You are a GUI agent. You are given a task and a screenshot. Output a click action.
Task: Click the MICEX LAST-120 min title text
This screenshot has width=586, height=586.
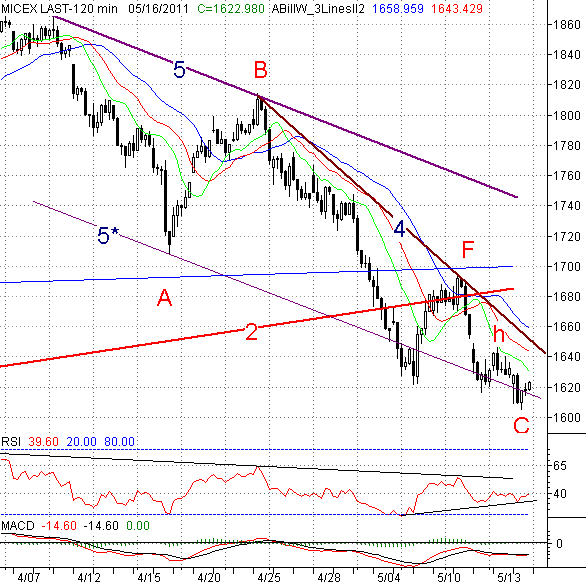(x=59, y=9)
